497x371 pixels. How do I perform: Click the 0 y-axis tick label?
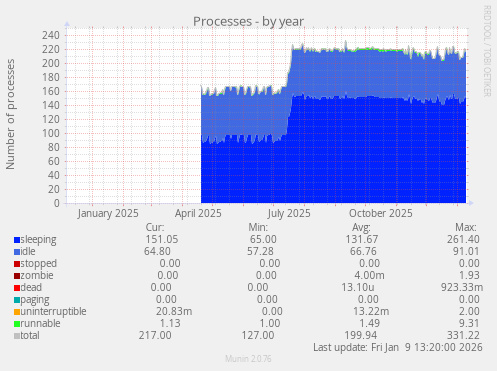57,203
